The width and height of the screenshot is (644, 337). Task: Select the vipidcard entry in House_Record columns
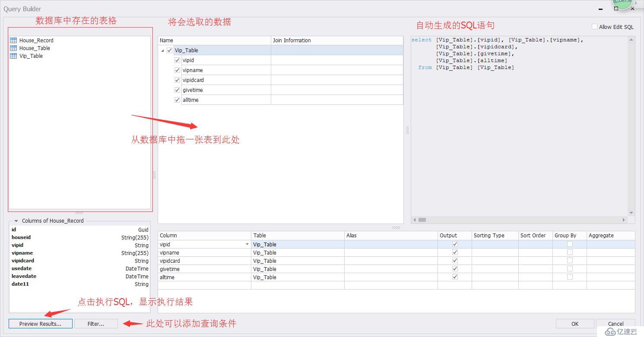[x=80, y=261]
